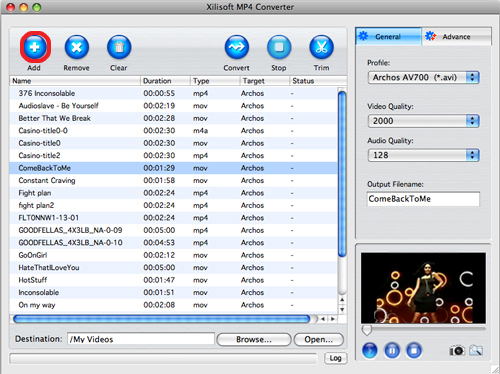Screen dimensions: 500x374
Task: Click the Destination path field
Action: 141,339
